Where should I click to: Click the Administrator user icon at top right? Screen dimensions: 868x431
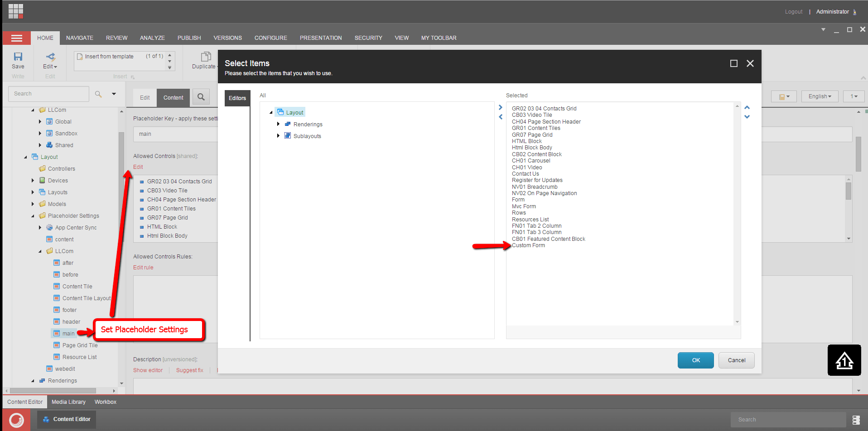point(856,11)
